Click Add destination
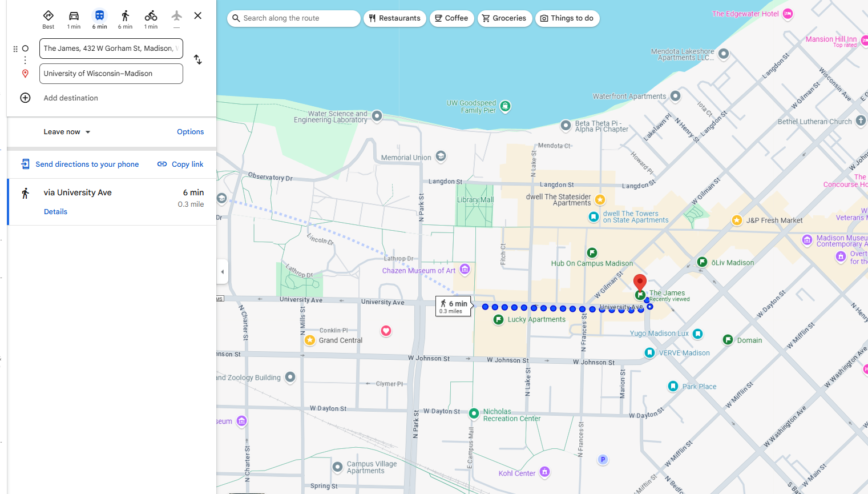This screenshot has height=494, width=868. [x=71, y=98]
